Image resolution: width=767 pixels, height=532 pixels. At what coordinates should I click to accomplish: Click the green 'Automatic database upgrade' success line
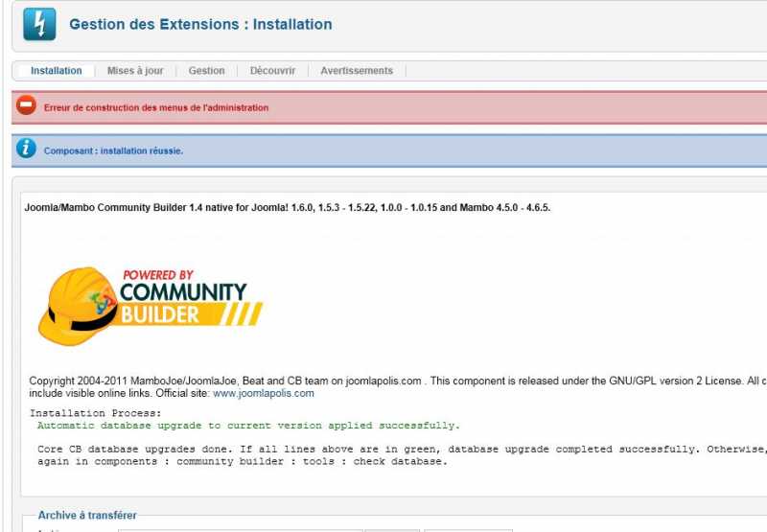(x=248, y=426)
